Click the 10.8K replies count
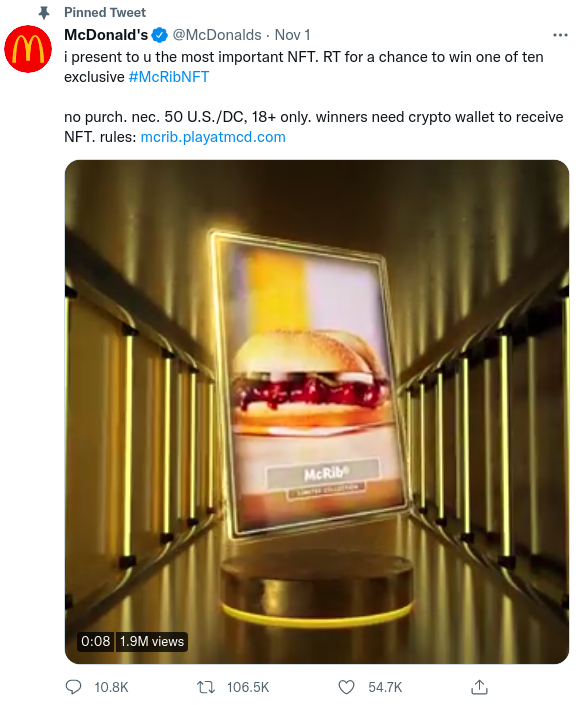This screenshot has height=705, width=585. click(111, 687)
